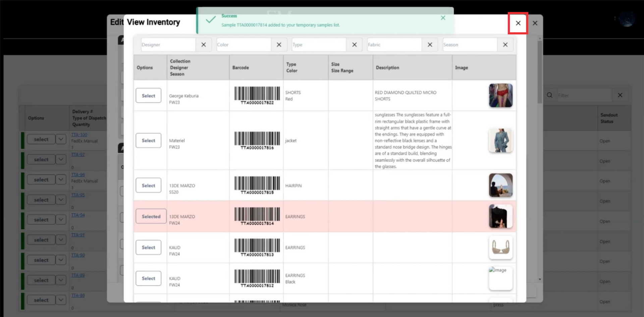Viewport: 644px width, 317px height.
Task: View the Materiel jacket thumbnail
Action: point(500,140)
